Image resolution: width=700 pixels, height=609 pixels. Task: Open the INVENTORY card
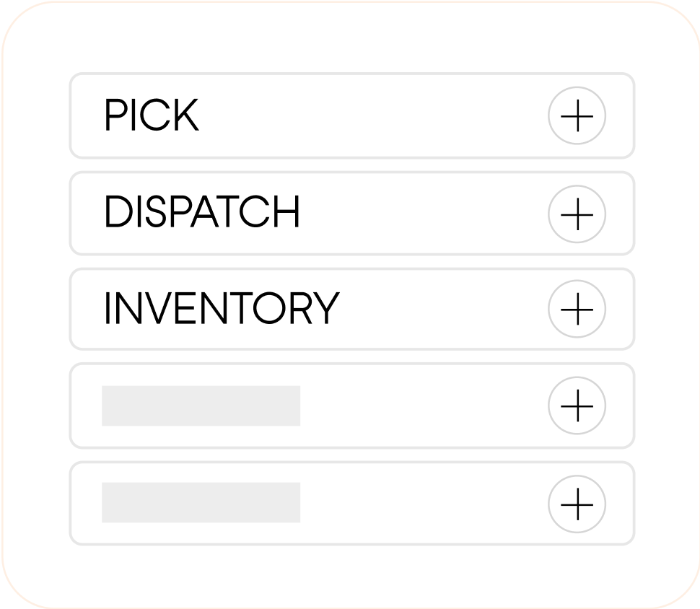coord(325,310)
